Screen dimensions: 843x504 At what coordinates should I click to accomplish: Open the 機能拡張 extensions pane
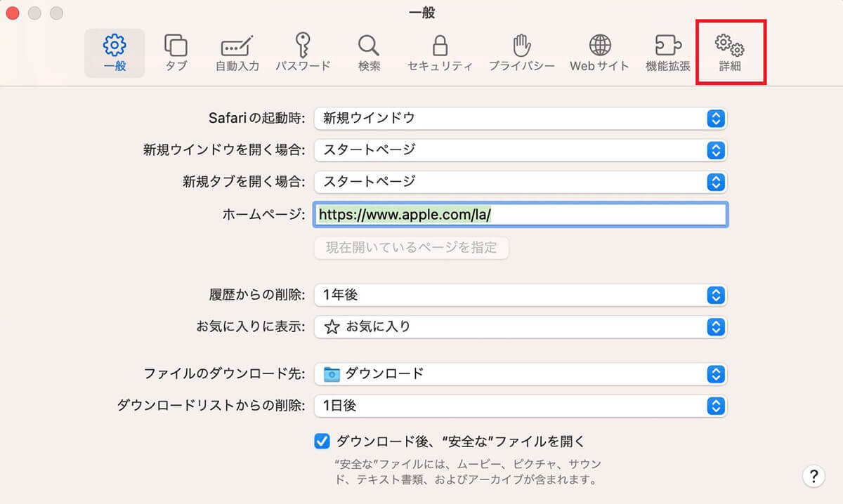668,53
